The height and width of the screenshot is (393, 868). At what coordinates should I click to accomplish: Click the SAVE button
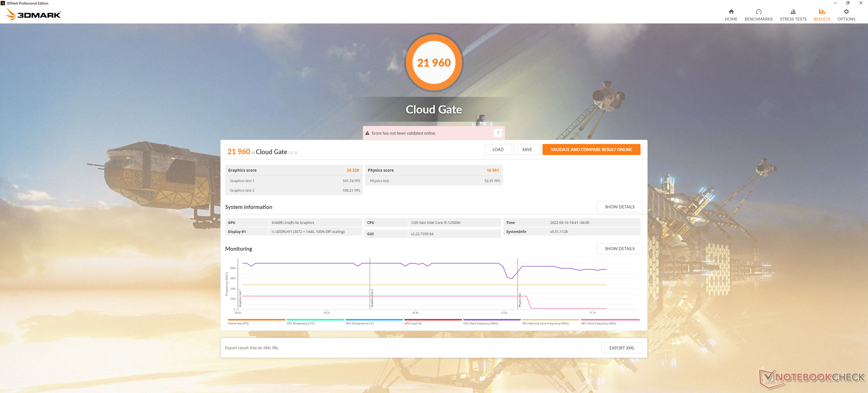(527, 150)
